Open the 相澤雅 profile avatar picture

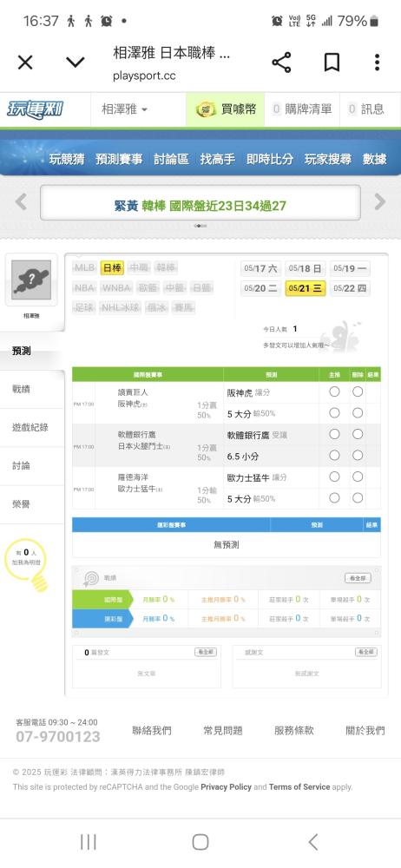click(31, 279)
